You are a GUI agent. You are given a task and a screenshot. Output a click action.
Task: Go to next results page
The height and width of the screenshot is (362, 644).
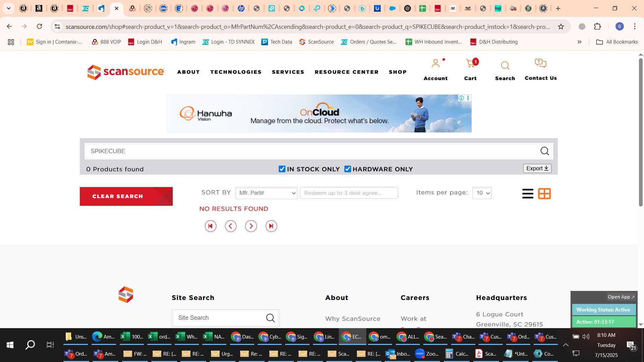point(251,226)
